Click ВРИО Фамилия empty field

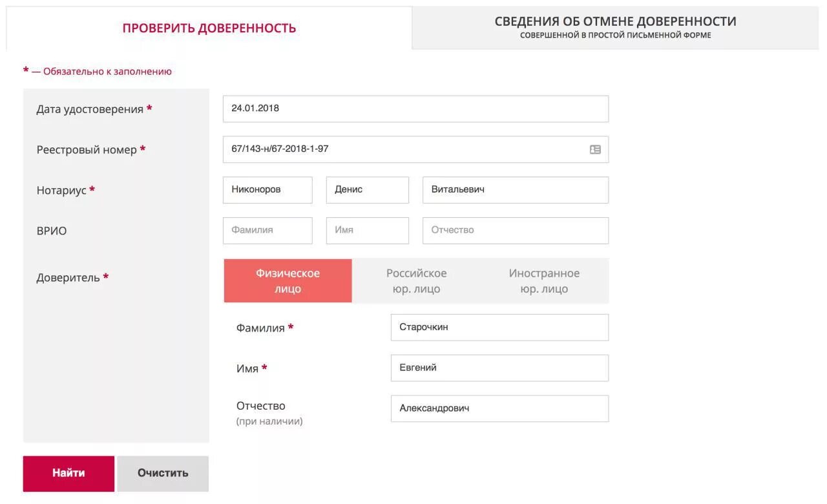(267, 231)
